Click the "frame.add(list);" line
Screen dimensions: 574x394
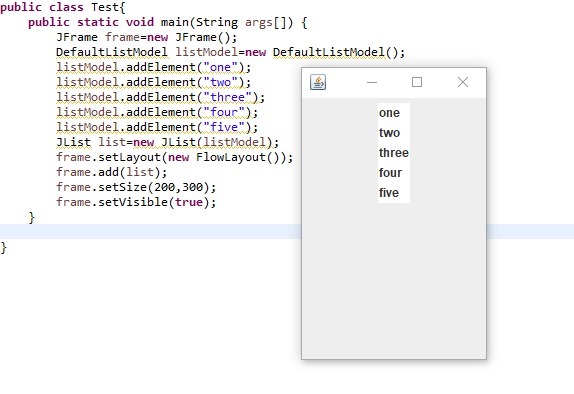point(112,172)
